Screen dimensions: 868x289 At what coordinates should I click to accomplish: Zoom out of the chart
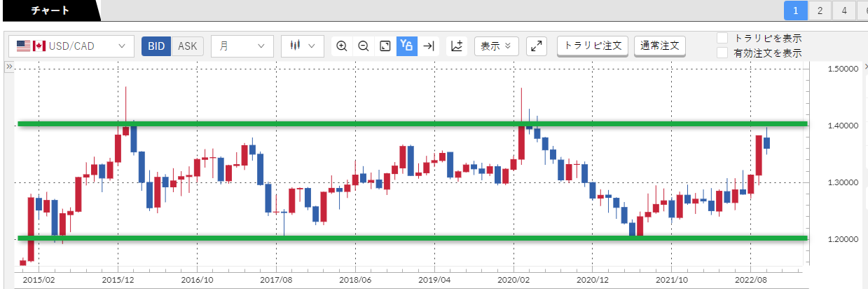pos(364,46)
